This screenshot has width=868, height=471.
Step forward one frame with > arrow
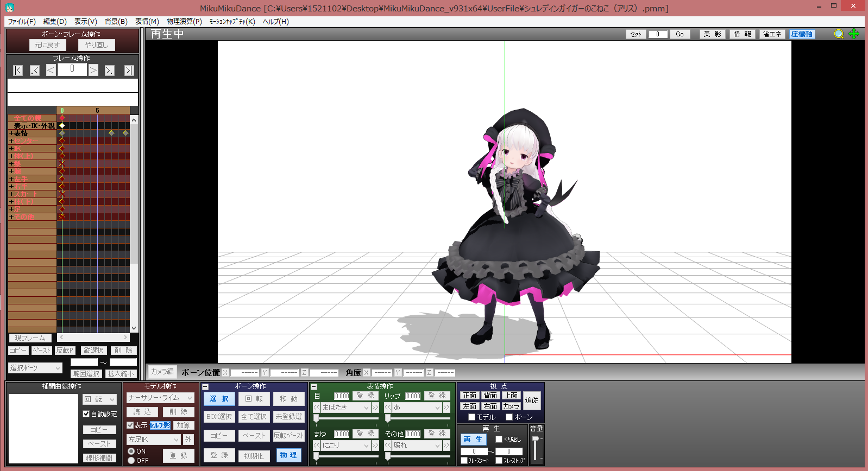click(93, 70)
